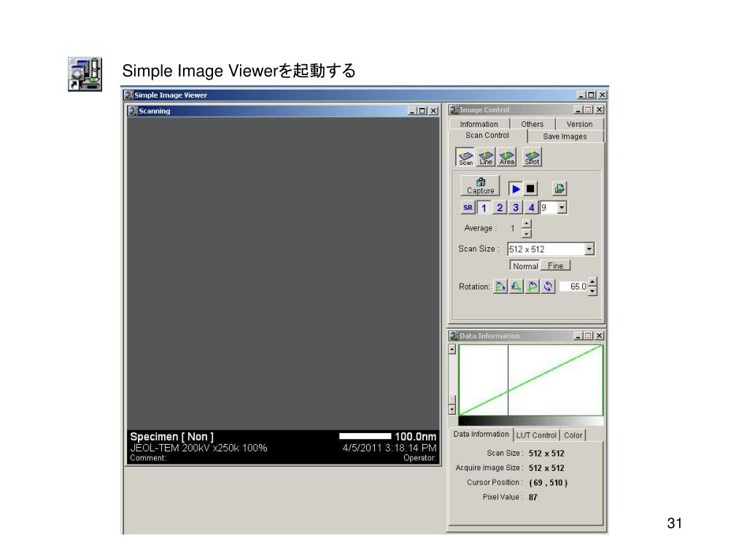Image resolution: width=747 pixels, height=560 pixels.
Task: Click the 'Specimen [ Non ]' label
Action: [171, 437]
